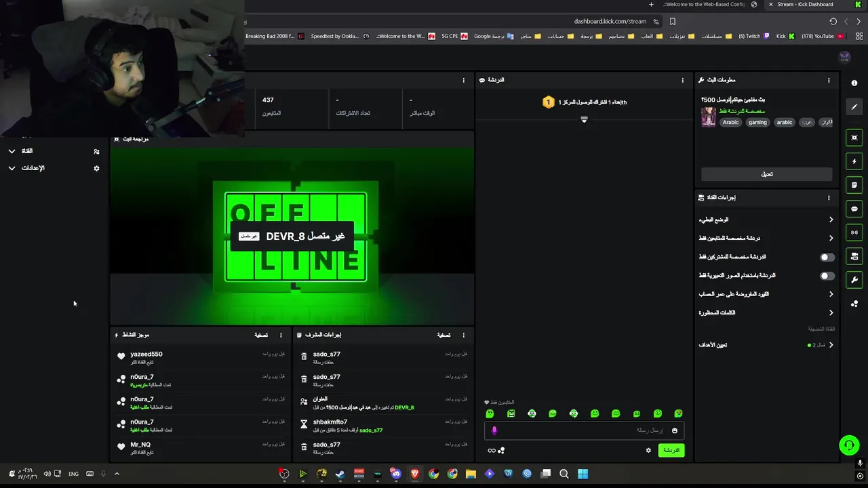Open options menu of إجراءات المشرف panel
This screenshot has width=868, height=488.
[x=464, y=335]
